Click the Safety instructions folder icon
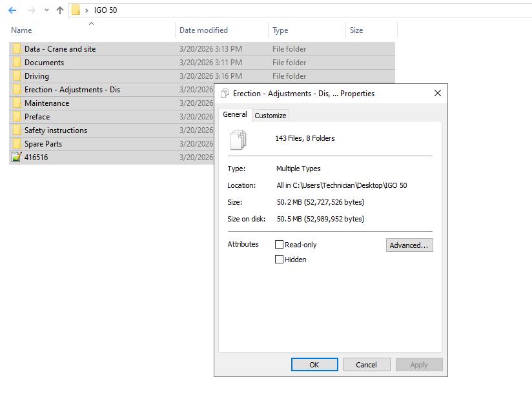 (16, 130)
